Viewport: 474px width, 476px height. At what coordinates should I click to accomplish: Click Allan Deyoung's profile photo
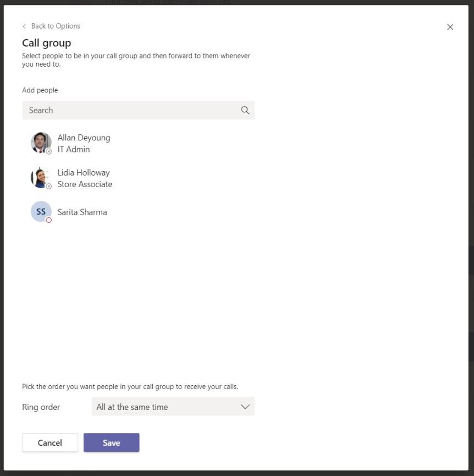pyautogui.click(x=40, y=142)
